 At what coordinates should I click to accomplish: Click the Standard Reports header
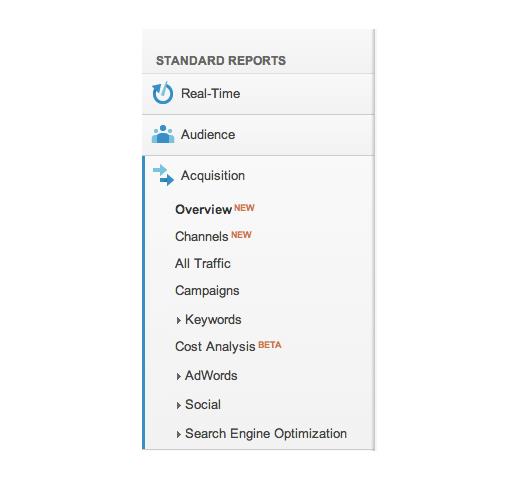pos(221,61)
